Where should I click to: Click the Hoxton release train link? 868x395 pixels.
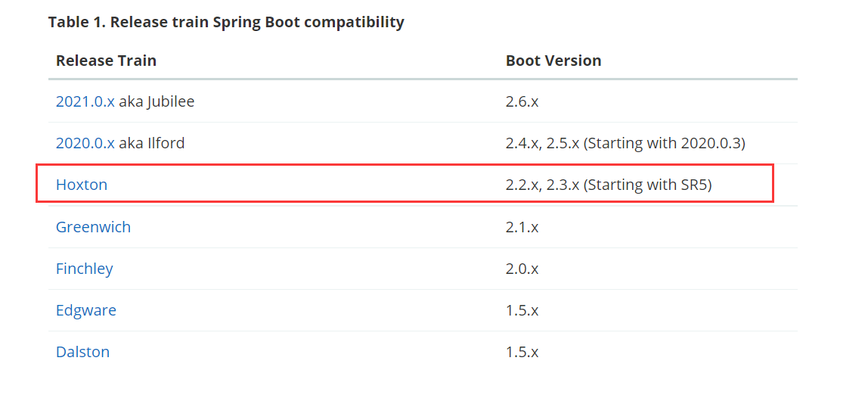point(82,185)
